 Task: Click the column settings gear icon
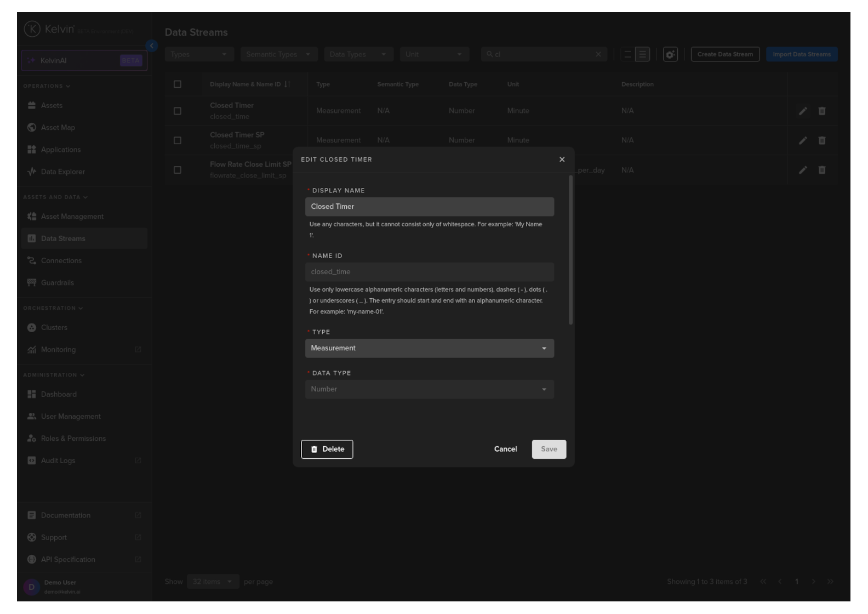pyautogui.click(x=670, y=55)
